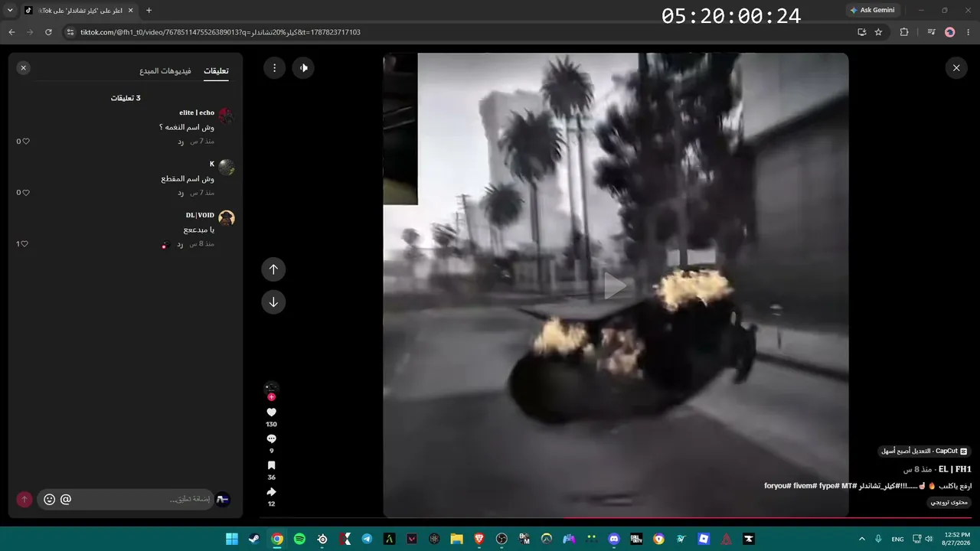
Task: Open Ask Gemini
Action: pyautogui.click(x=872, y=11)
